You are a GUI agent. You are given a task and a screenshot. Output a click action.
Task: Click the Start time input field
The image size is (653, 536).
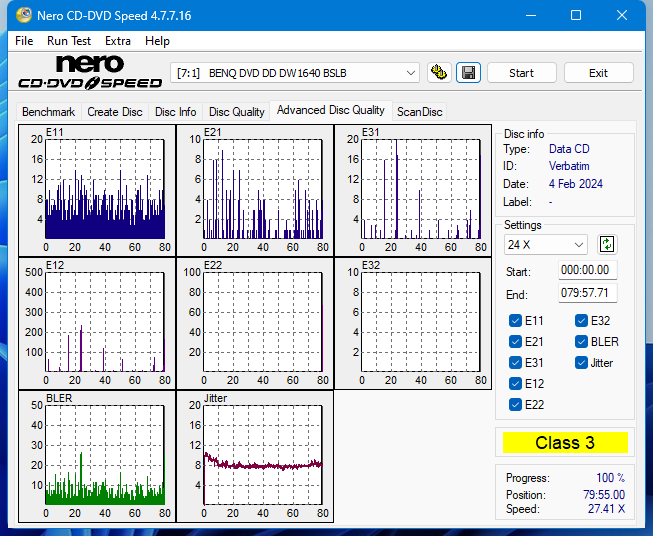click(x=587, y=270)
